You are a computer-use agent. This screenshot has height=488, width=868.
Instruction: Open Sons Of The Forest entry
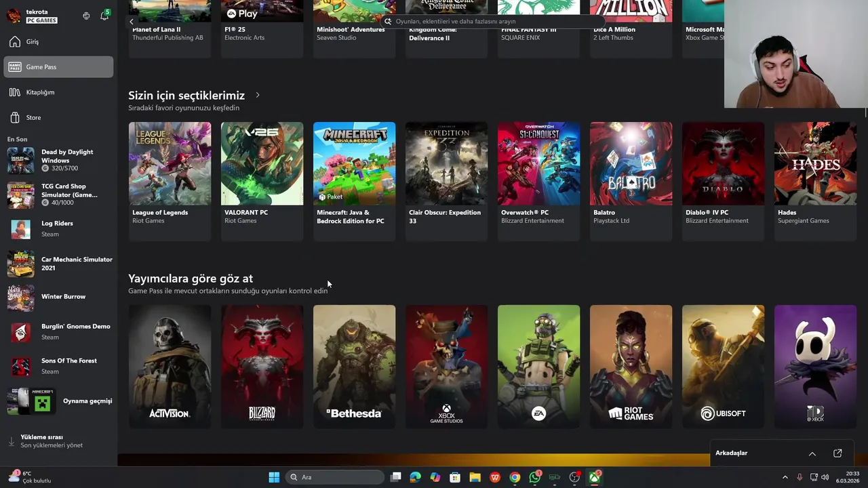click(x=58, y=367)
